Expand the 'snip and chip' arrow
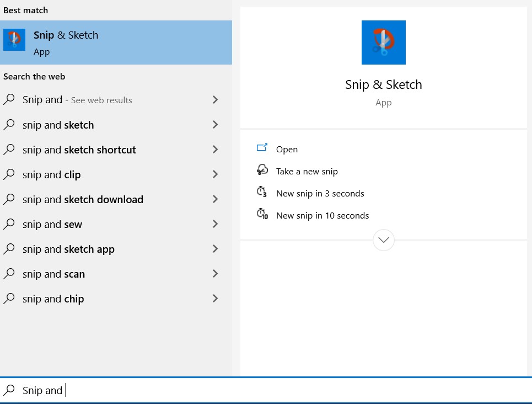The image size is (532, 404). [x=215, y=299]
